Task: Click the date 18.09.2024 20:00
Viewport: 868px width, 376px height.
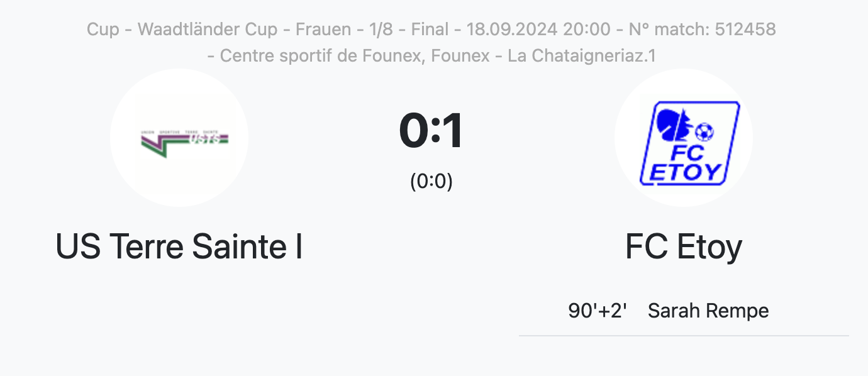Action: 538,29
